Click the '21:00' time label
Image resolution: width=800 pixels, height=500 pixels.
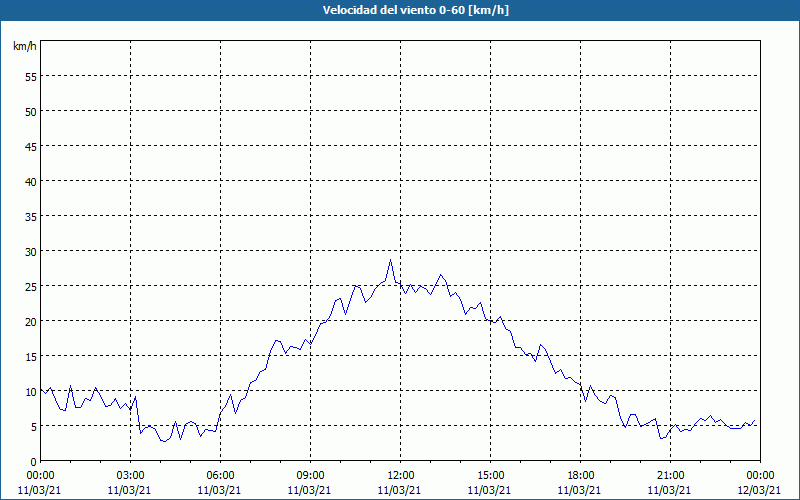tap(670, 476)
